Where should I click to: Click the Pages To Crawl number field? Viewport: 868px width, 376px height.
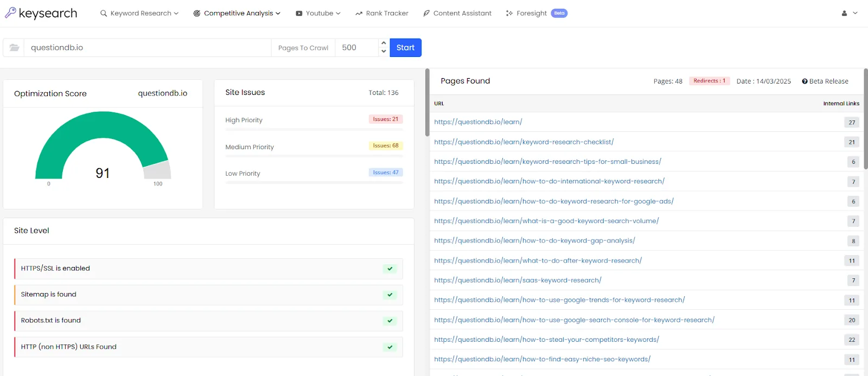click(356, 48)
